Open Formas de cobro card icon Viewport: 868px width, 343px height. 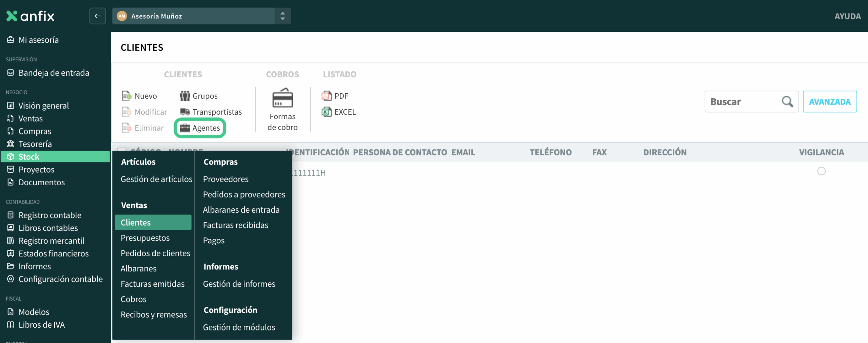282,98
